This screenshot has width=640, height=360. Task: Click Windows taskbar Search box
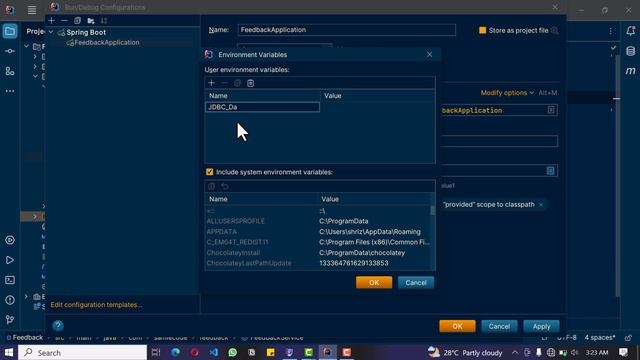tap(82, 352)
